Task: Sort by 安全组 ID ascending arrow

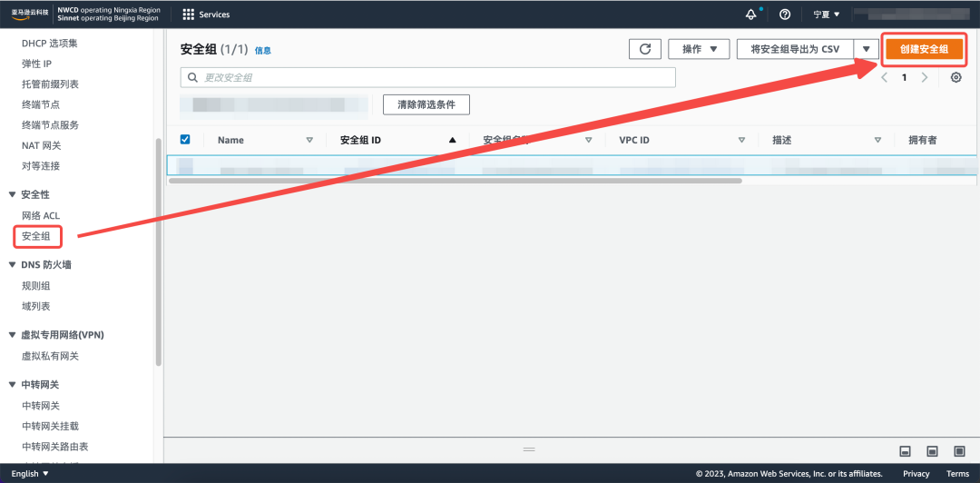Action: point(453,140)
